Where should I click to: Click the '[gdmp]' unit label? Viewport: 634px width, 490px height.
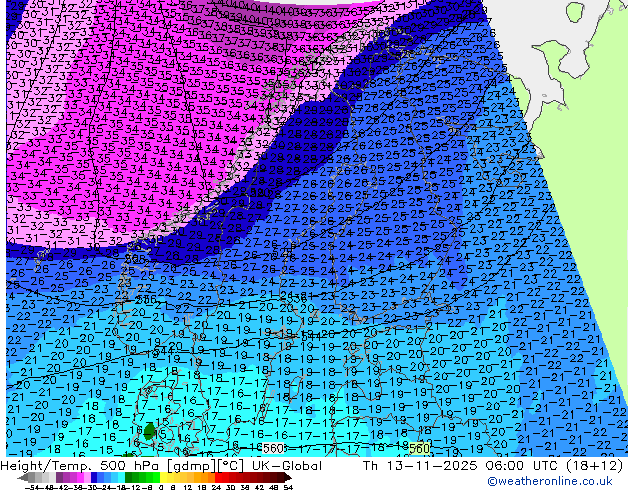click(x=192, y=466)
